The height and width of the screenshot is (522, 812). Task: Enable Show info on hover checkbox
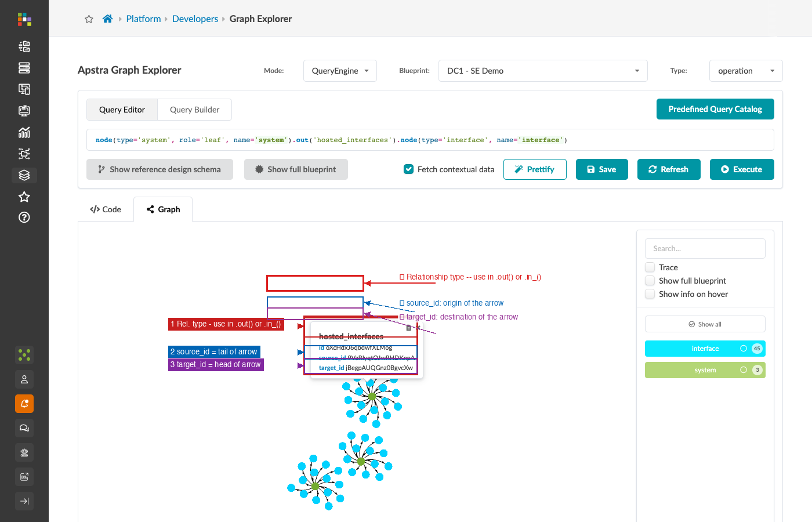pyautogui.click(x=650, y=294)
